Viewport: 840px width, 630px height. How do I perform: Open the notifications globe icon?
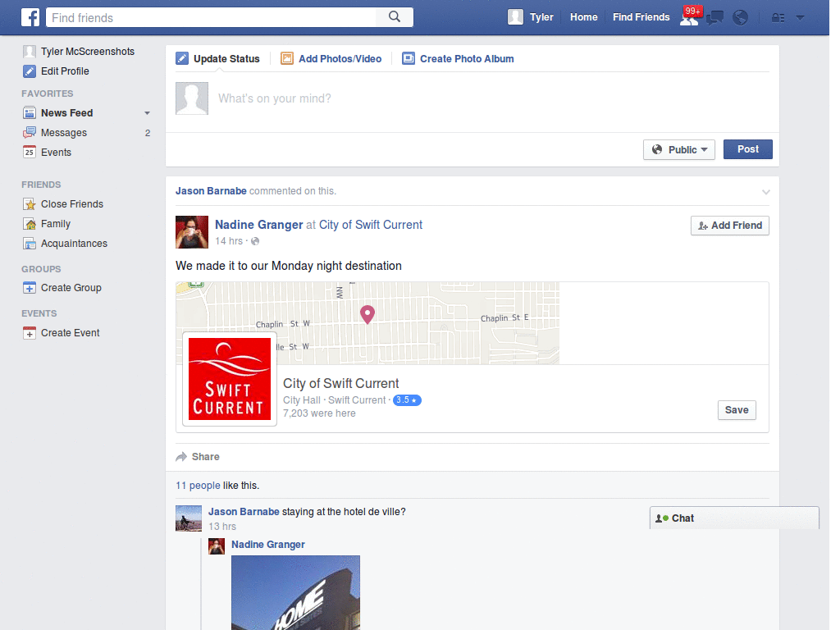[x=741, y=18]
